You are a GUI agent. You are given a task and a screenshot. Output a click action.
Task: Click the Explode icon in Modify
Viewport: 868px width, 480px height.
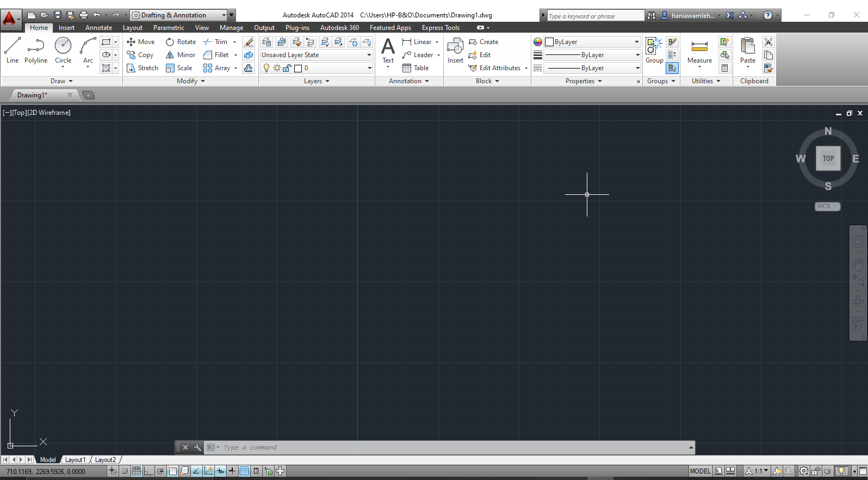tap(249, 55)
